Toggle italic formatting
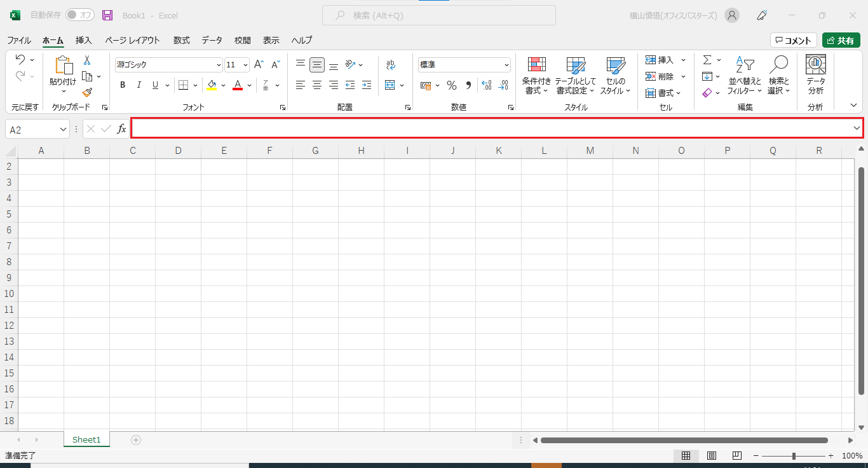Viewport: 868px width, 468px height. tap(139, 85)
